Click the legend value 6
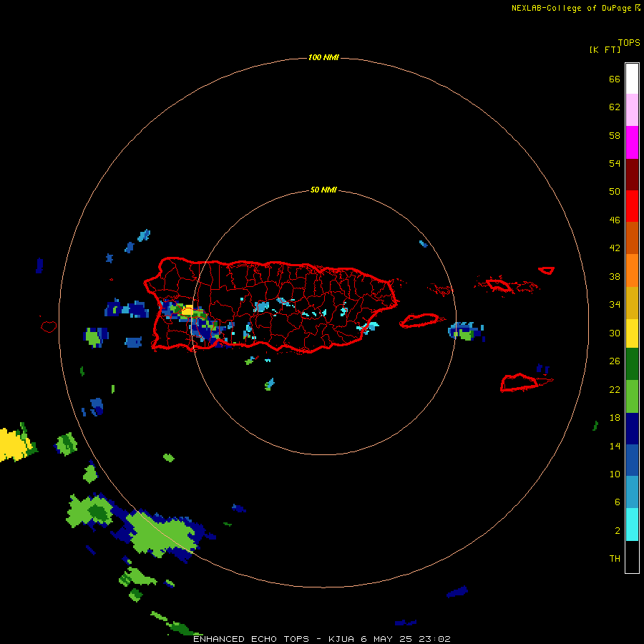Viewport: 644px width, 644px height. pos(618,502)
